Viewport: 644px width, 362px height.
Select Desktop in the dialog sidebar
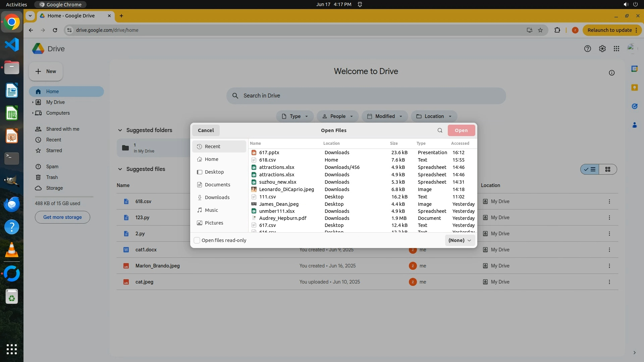click(214, 172)
